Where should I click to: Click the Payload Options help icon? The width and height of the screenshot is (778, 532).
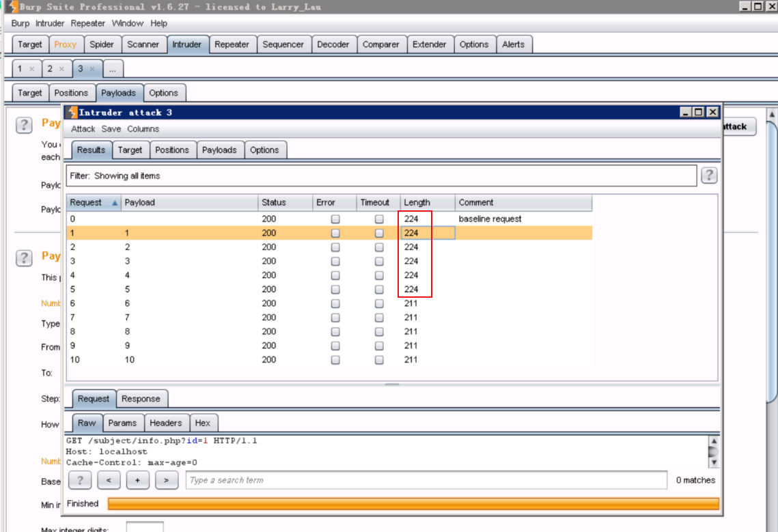tap(24, 257)
